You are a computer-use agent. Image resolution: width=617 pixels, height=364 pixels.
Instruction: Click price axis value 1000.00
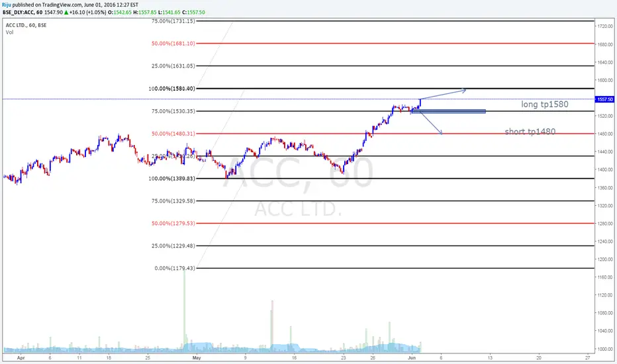[x=605, y=349]
